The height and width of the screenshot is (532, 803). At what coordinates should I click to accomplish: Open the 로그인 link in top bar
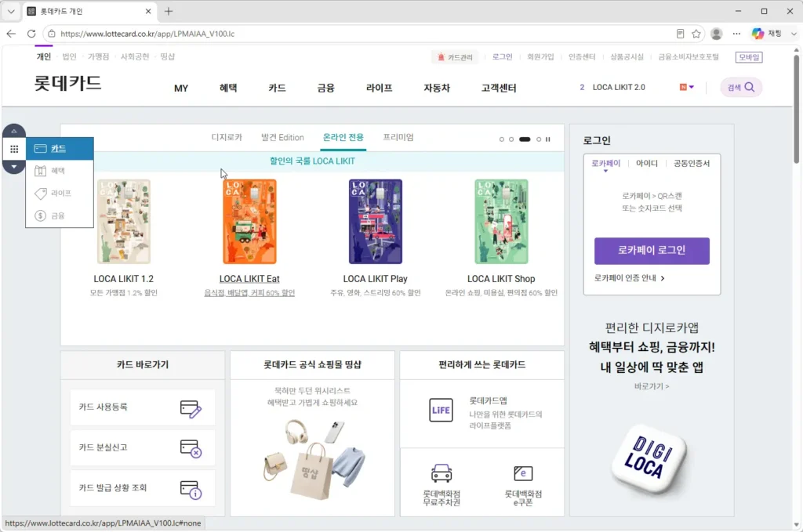click(502, 56)
